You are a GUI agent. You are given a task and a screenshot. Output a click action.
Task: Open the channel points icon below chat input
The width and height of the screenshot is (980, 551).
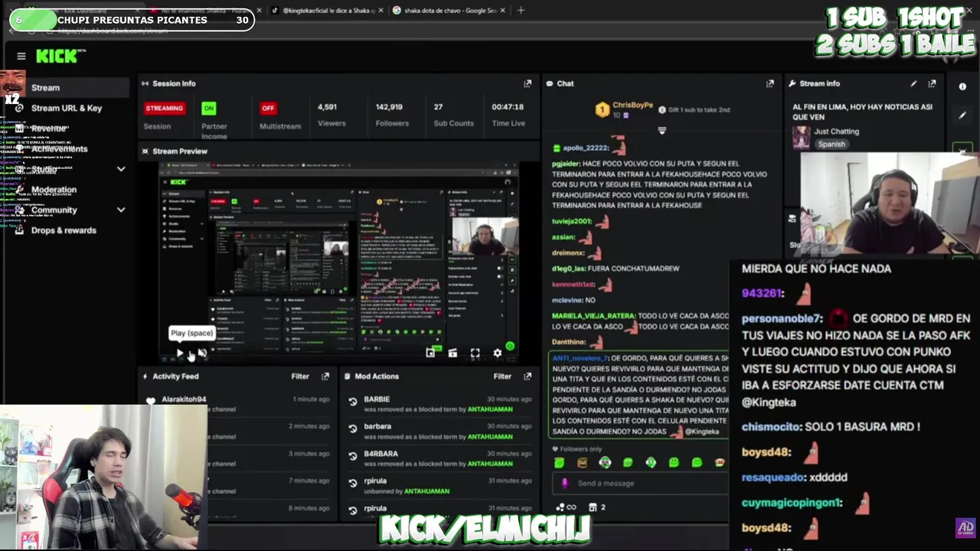[x=565, y=507]
